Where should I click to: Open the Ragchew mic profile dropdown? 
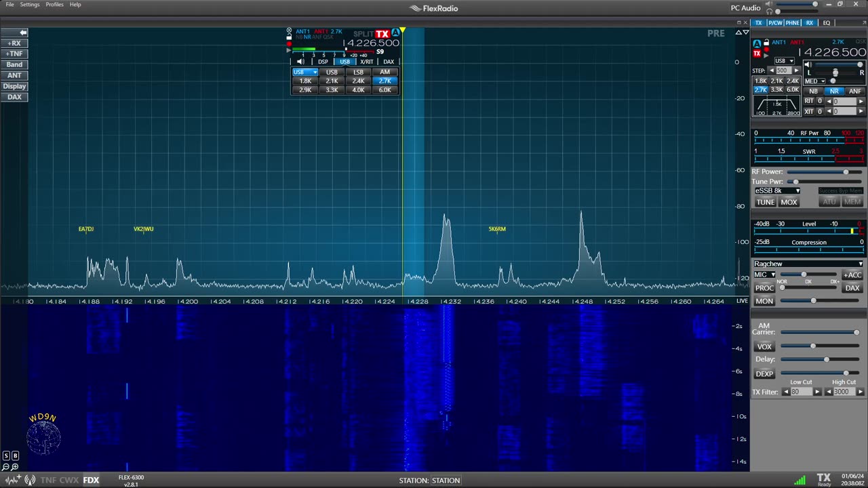(808, 264)
